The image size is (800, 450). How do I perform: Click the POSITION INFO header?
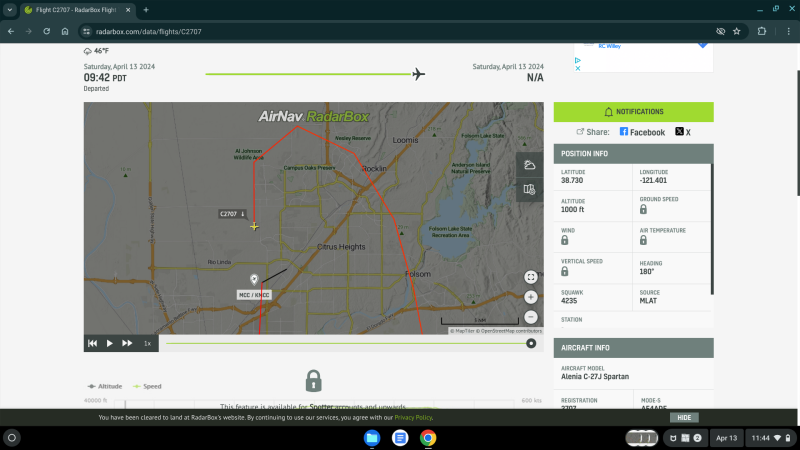click(634, 154)
